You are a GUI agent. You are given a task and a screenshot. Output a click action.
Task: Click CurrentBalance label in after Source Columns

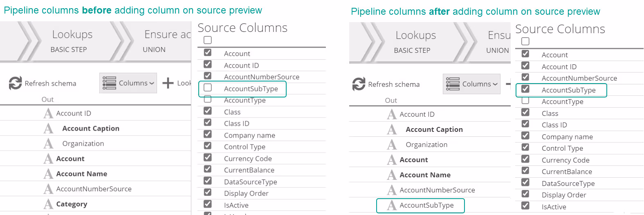click(x=567, y=172)
